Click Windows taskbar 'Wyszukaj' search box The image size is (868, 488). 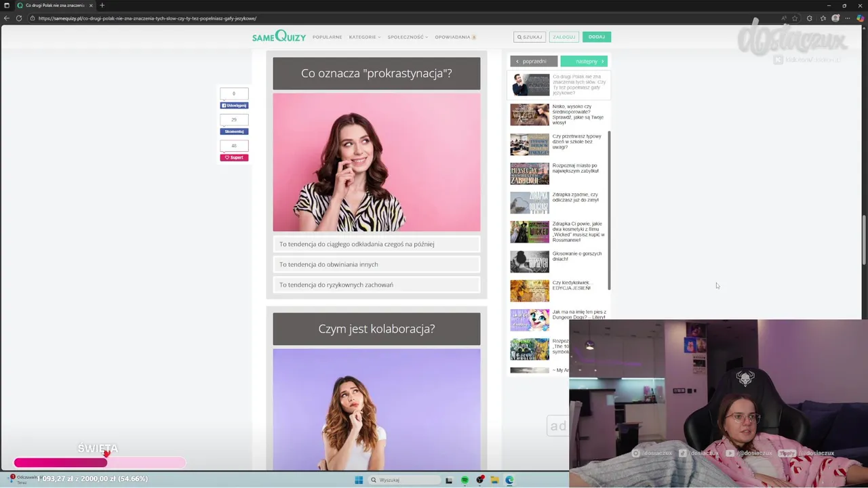tap(406, 480)
